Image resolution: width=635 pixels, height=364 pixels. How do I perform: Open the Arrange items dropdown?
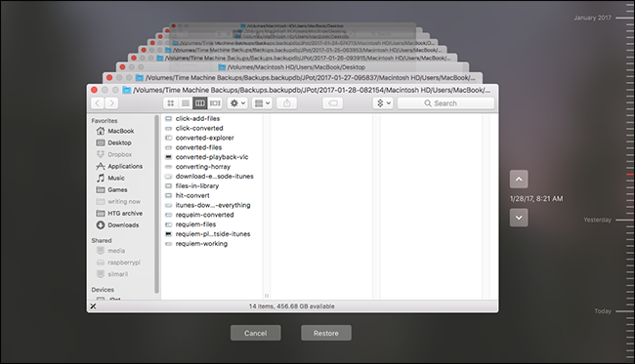pyautogui.click(x=262, y=103)
